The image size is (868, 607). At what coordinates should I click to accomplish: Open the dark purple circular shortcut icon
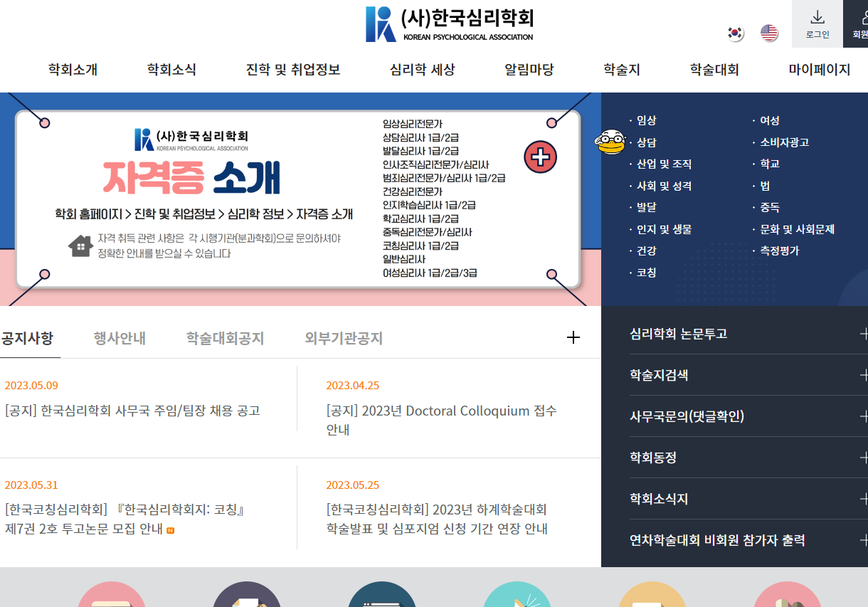247,594
